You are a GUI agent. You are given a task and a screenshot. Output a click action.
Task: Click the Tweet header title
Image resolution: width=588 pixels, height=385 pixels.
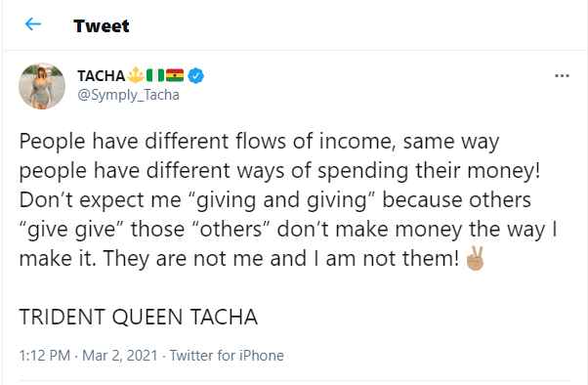(x=102, y=25)
